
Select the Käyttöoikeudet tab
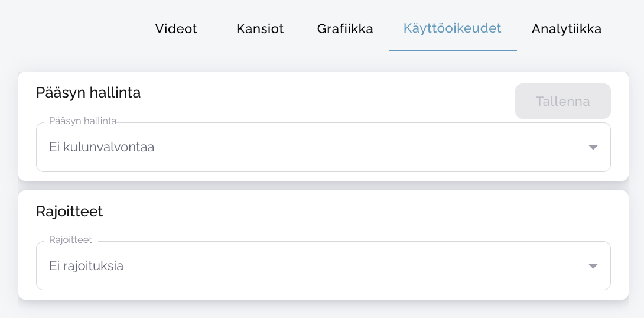pos(453,28)
